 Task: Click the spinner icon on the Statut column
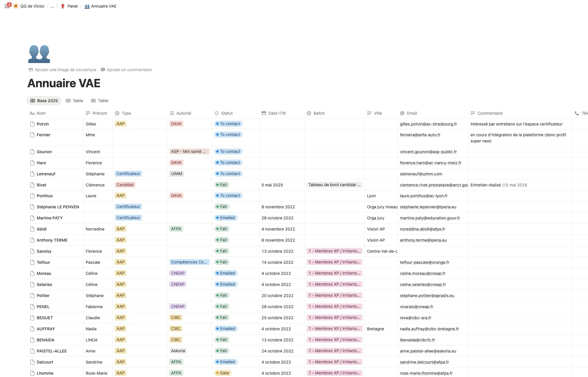[x=216, y=113]
